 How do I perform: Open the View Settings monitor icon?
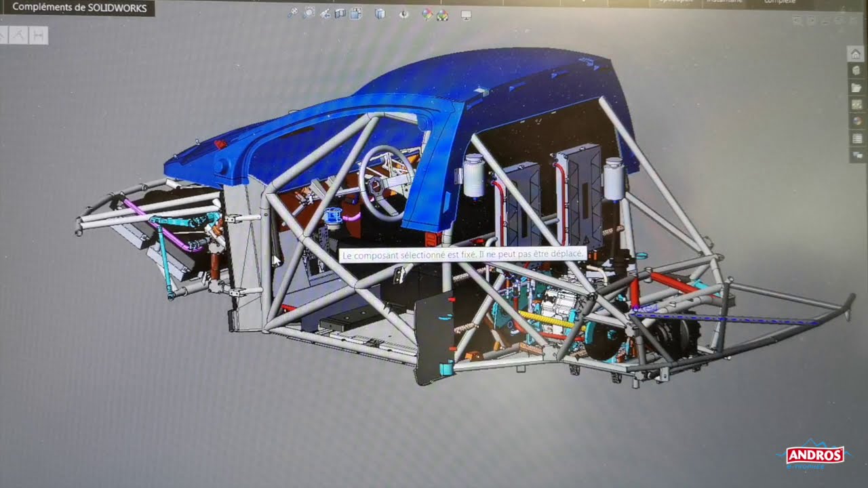pyautogui.click(x=466, y=15)
